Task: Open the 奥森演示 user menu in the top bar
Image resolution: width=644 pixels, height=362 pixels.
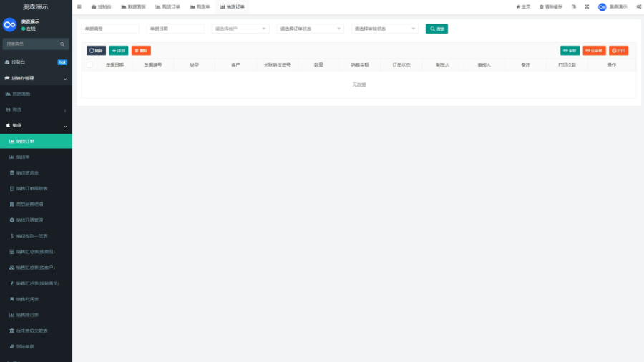Action: 613,6
